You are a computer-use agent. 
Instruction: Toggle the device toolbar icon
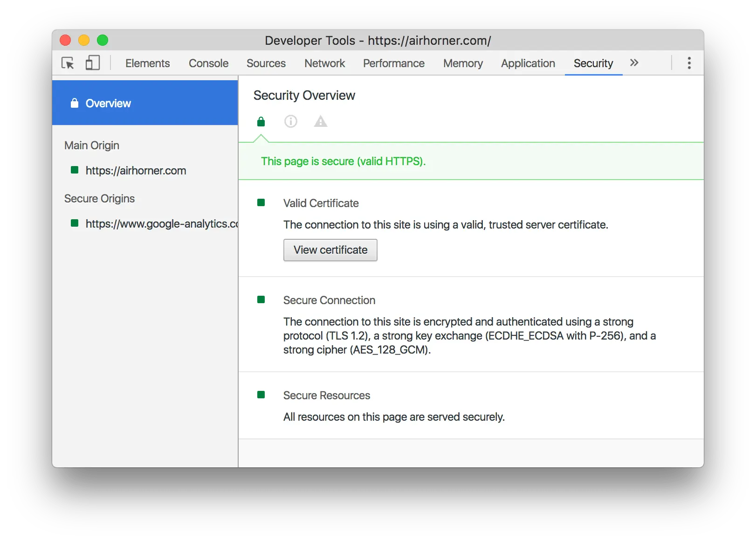coord(93,63)
